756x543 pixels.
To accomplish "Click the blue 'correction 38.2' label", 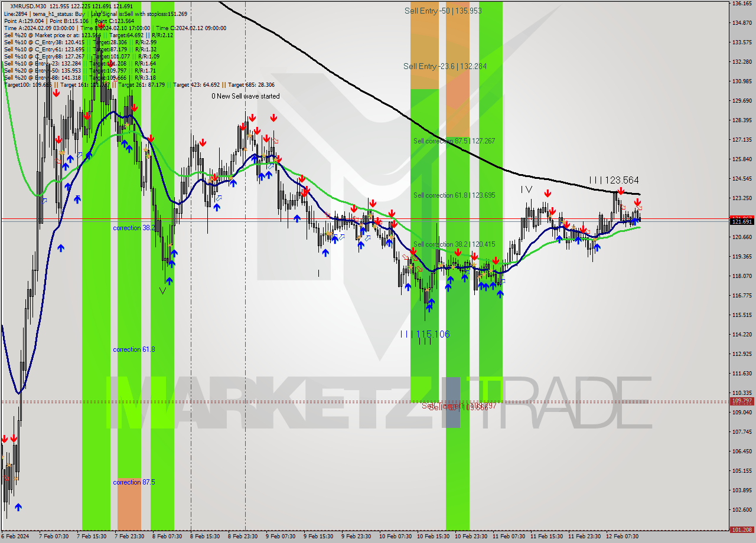I will pos(134,228).
